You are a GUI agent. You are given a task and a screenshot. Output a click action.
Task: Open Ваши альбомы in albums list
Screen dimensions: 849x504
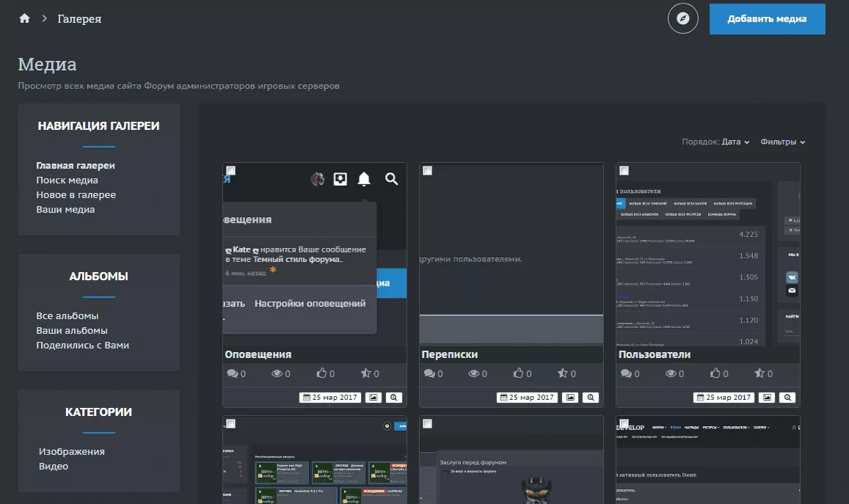72,330
